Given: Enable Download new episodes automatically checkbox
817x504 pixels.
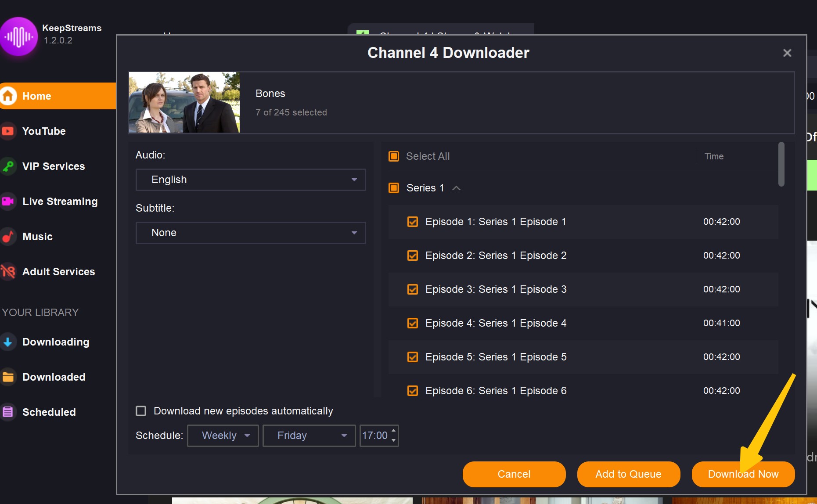Looking at the screenshot, I should pyautogui.click(x=141, y=411).
